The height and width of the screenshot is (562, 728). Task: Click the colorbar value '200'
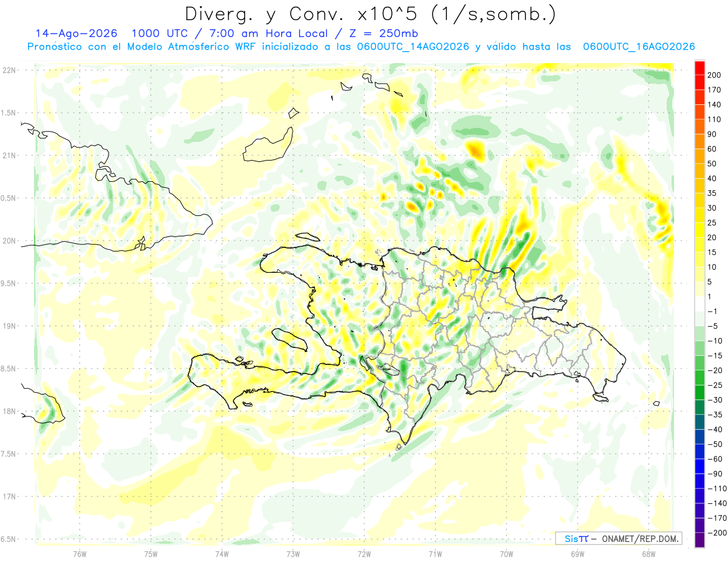pyautogui.click(x=714, y=75)
